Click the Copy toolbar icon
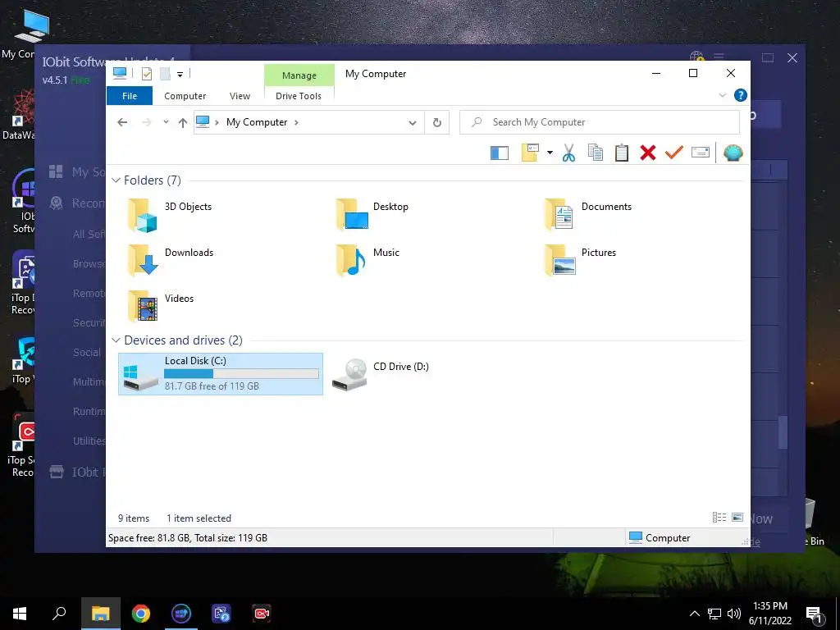 (596, 153)
